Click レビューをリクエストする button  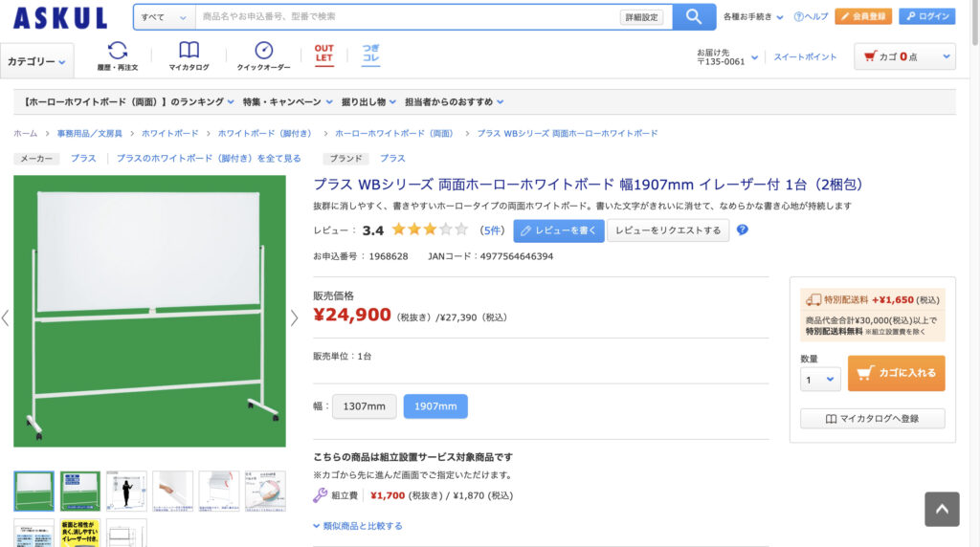click(x=667, y=230)
